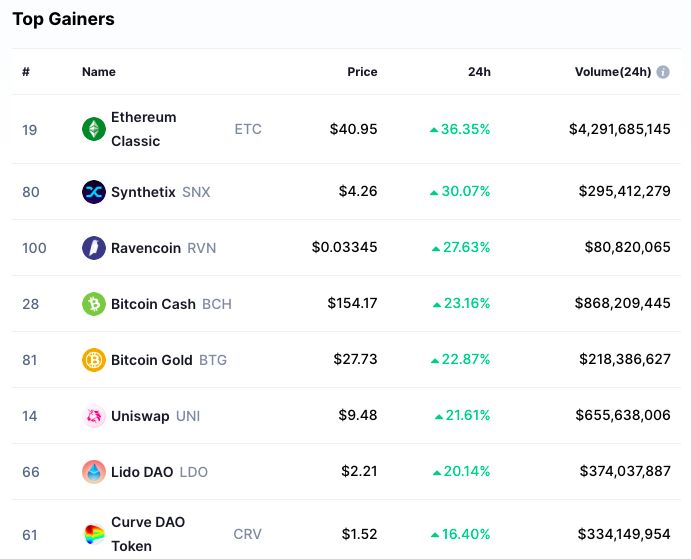691x559 pixels.
Task: Click the SNX ticker symbol
Action: click(x=196, y=192)
